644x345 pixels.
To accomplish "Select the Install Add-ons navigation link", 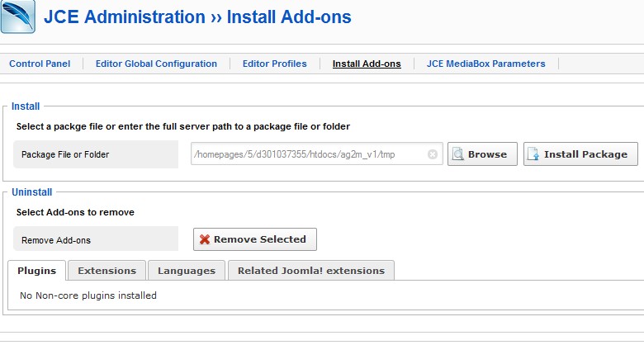I will point(367,64).
